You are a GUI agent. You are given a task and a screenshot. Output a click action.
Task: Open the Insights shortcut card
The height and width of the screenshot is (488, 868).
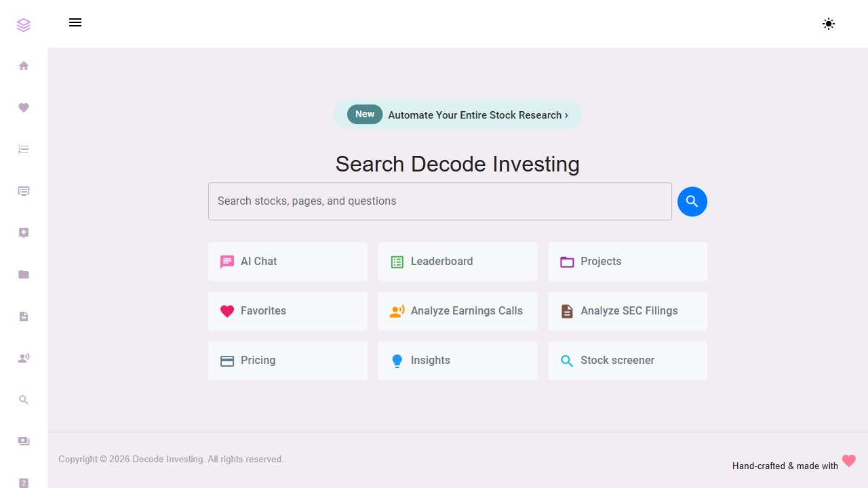point(458,361)
